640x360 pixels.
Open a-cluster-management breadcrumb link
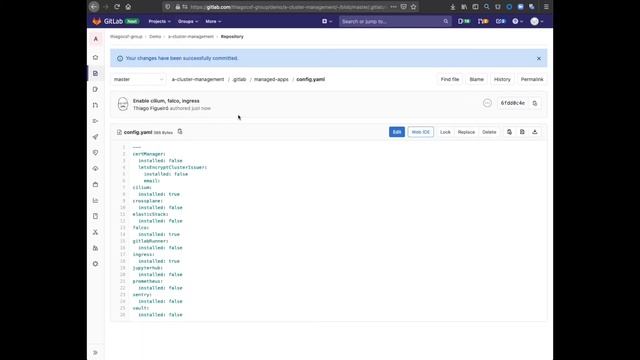[191, 36]
